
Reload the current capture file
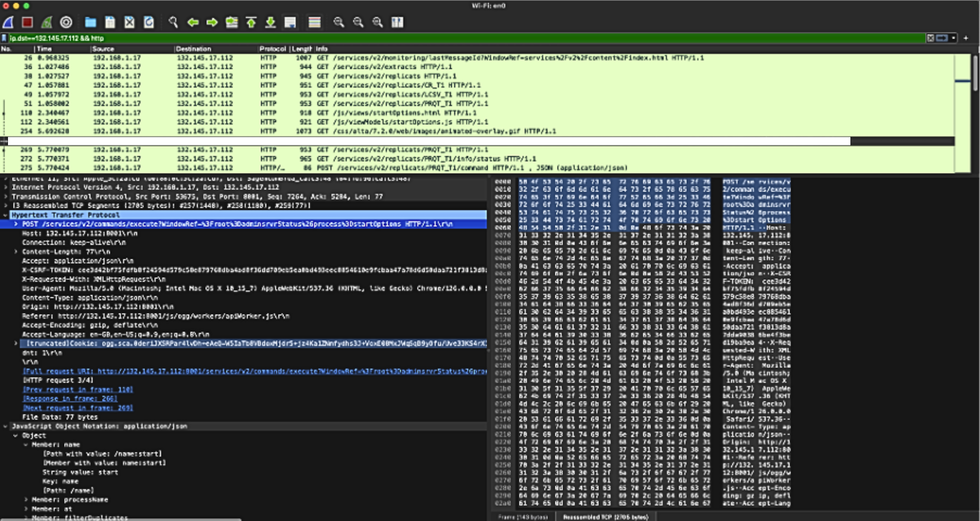pyautogui.click(x=149, y=22)
